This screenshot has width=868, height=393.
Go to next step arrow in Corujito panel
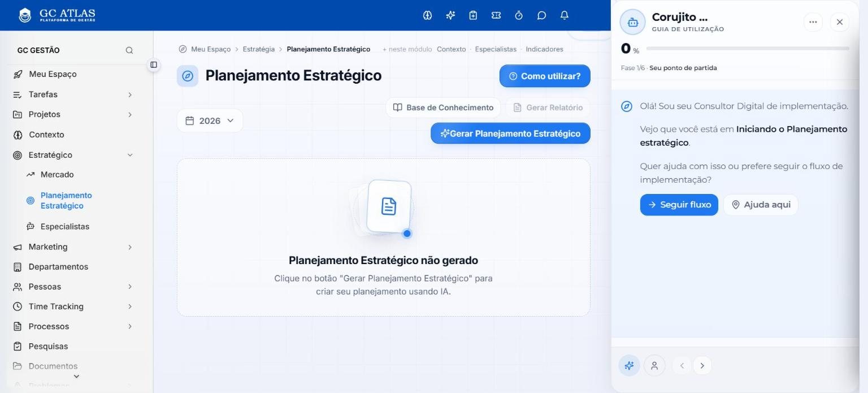coord(702,365)
